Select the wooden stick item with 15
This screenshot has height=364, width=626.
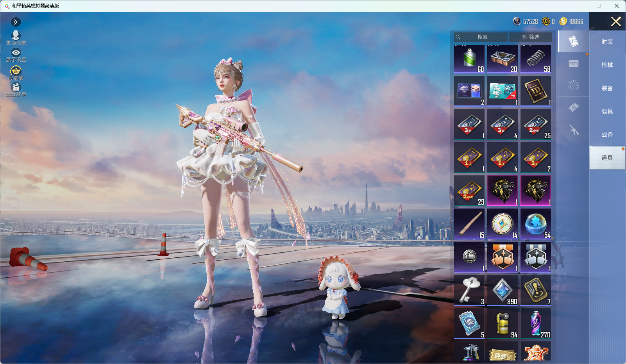(x=469, y=224)
